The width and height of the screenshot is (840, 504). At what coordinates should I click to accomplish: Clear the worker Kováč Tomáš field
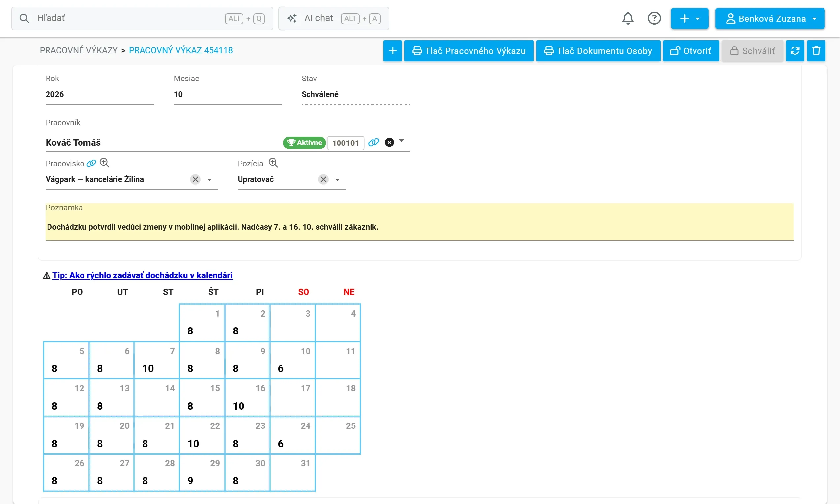(x=389, y=142)
